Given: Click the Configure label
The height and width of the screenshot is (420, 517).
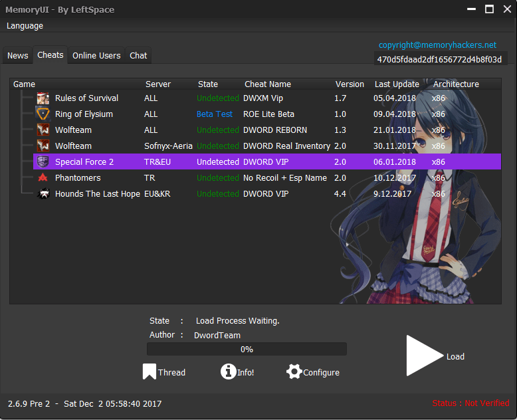Looking at the screenshot, I should click(x=321, y=373).
